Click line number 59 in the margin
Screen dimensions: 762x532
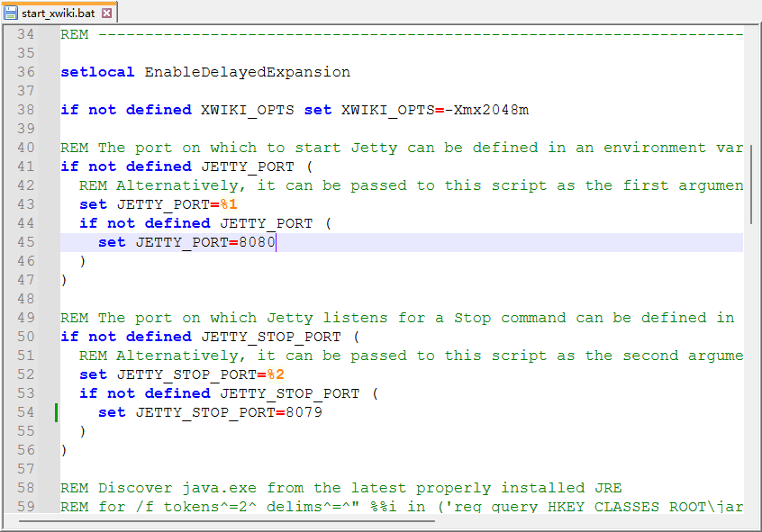click(25, 507)
